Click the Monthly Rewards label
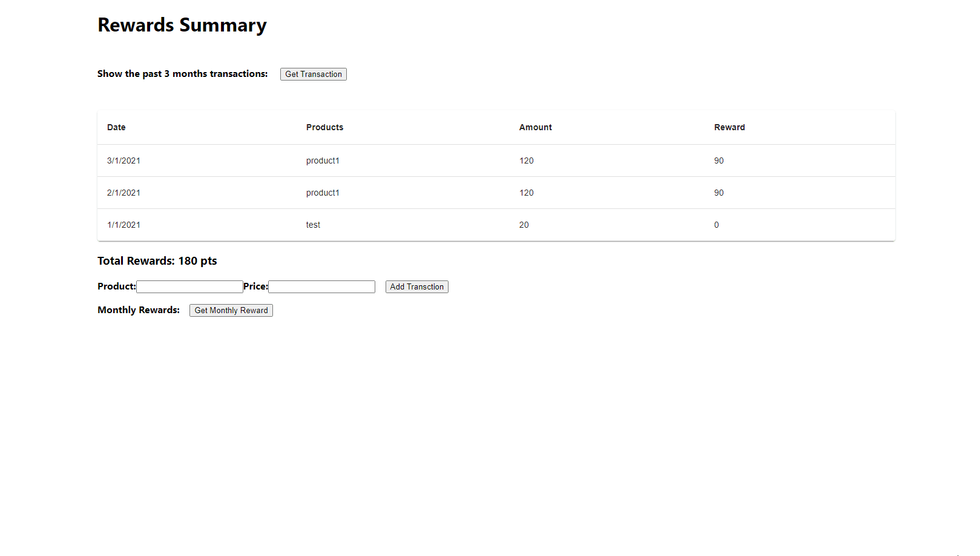The height and width of the screenshot is (556, 980). pos(139,310)
